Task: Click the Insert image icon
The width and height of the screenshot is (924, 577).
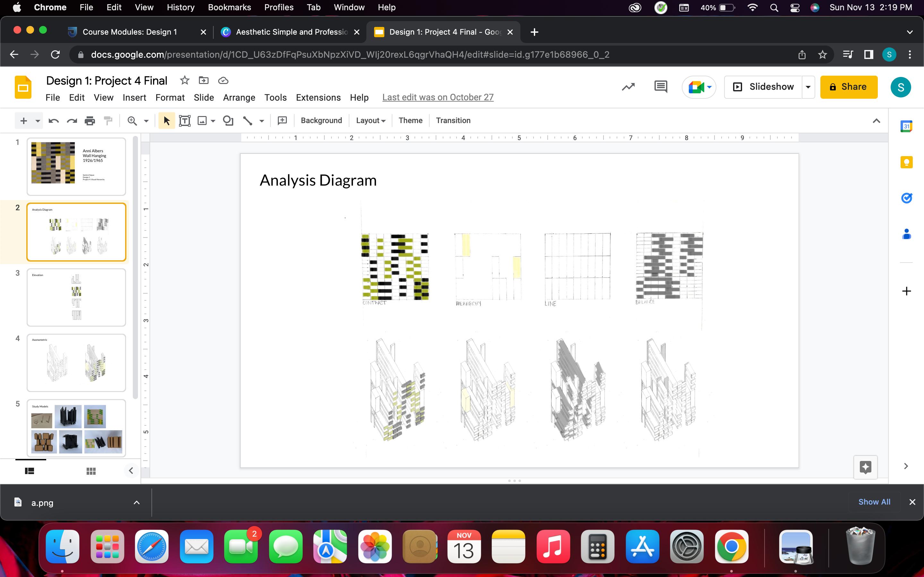Action: click(202, 121)
